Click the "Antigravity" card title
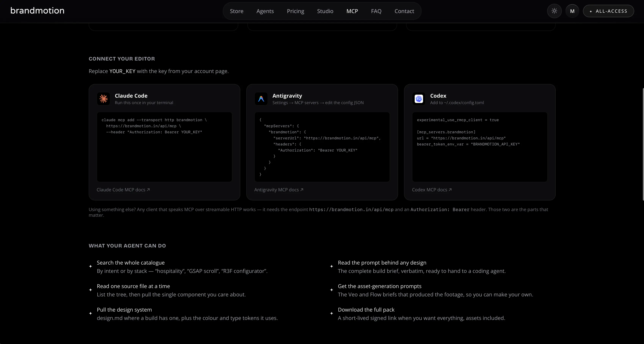The width and height of the screenshot is (644, 344). [287, 96]
